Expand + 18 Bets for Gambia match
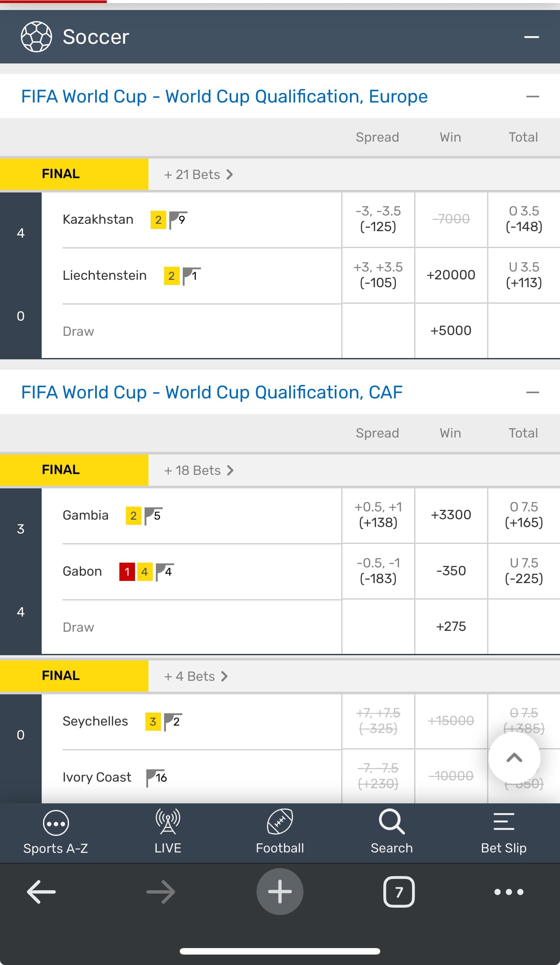 tap(199, 471)
